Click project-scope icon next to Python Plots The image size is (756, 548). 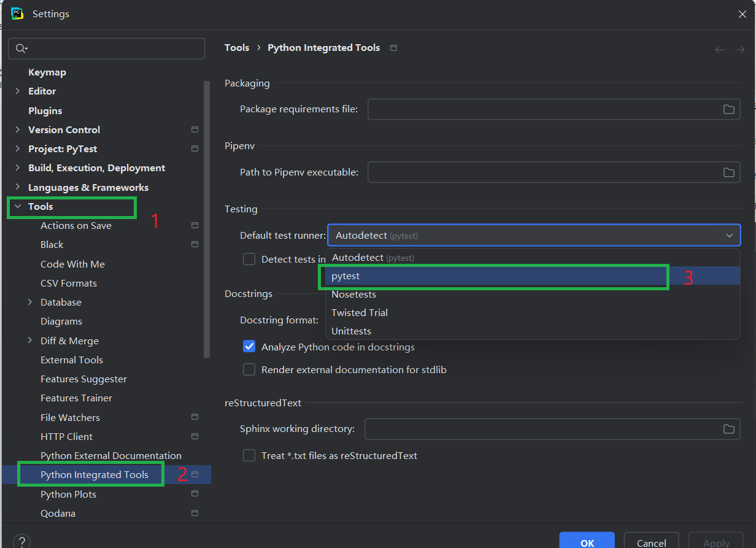click(x=195, y=494)
